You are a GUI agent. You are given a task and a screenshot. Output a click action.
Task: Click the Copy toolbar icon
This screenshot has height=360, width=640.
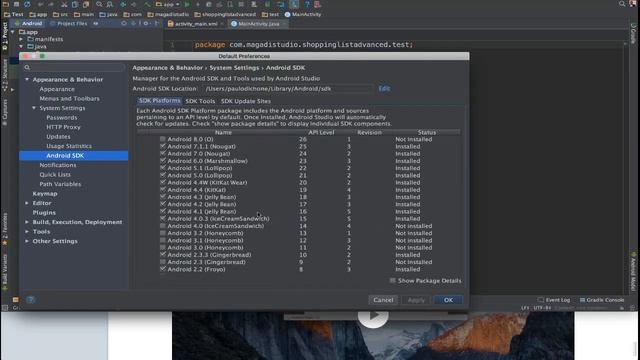click(75, 4)
